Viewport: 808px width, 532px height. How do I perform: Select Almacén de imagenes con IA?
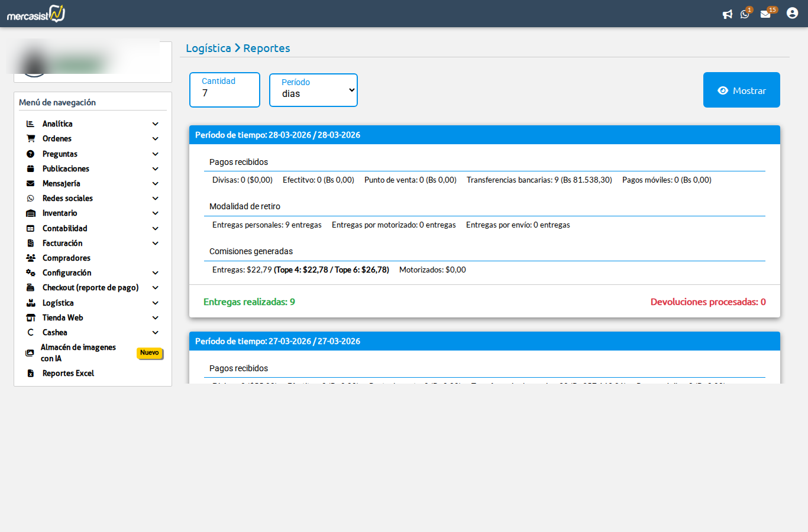(78, 353)
